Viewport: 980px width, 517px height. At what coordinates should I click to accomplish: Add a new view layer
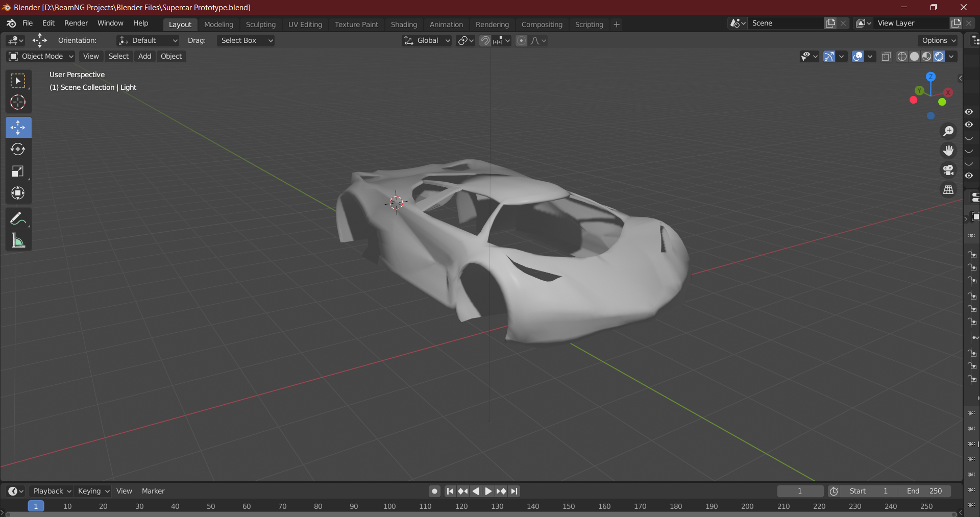pyautogui.click(x=956, y=23)
